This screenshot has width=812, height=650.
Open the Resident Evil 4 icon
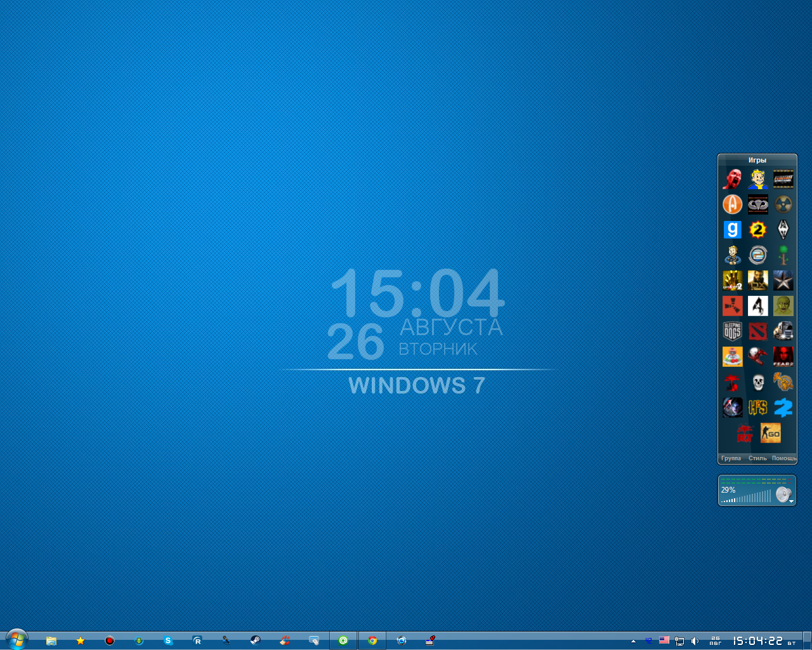[757, 306]
